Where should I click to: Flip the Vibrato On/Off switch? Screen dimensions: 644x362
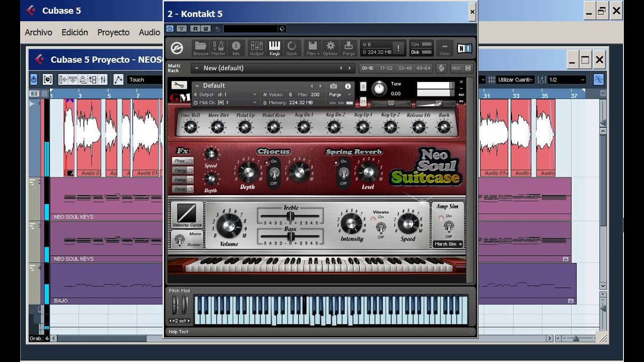(380, 228)
